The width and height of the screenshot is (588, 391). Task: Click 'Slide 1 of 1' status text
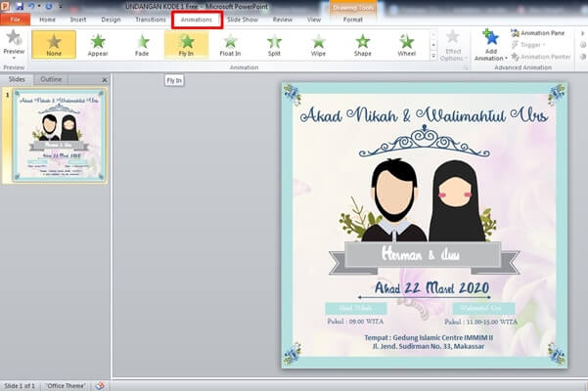click(20, 386)
